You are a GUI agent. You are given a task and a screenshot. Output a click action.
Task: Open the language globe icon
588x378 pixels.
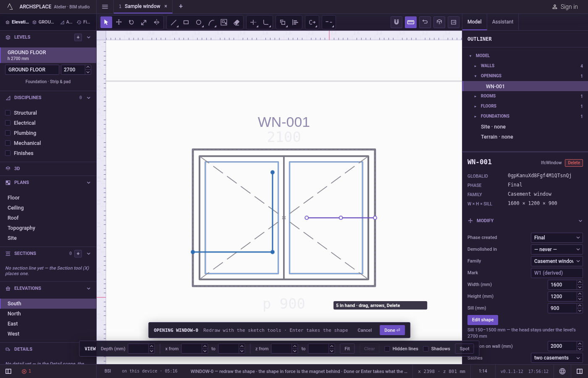click(x=562, y=371)
